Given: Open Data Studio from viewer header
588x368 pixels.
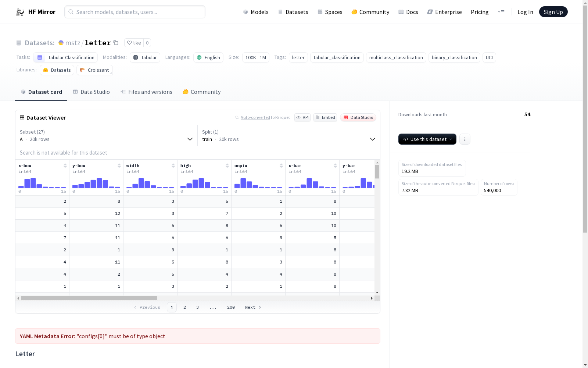Looking at the screenshot, I should (358, 117).
